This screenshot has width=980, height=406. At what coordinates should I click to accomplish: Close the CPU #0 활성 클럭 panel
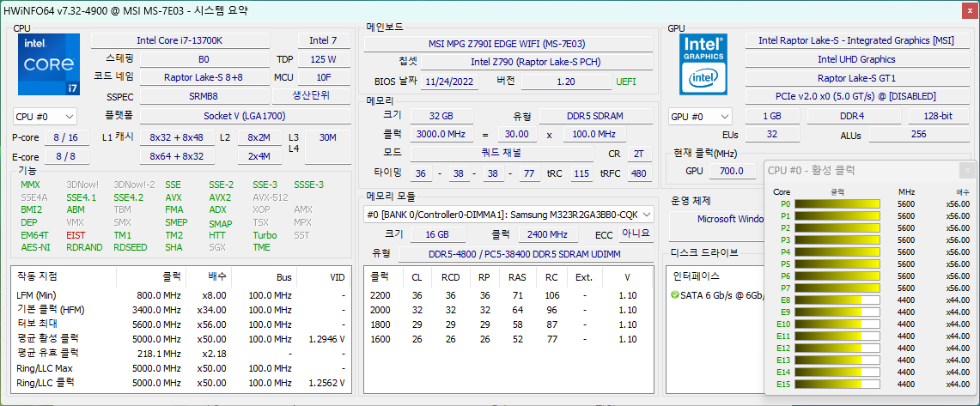[x=967, y=170]
